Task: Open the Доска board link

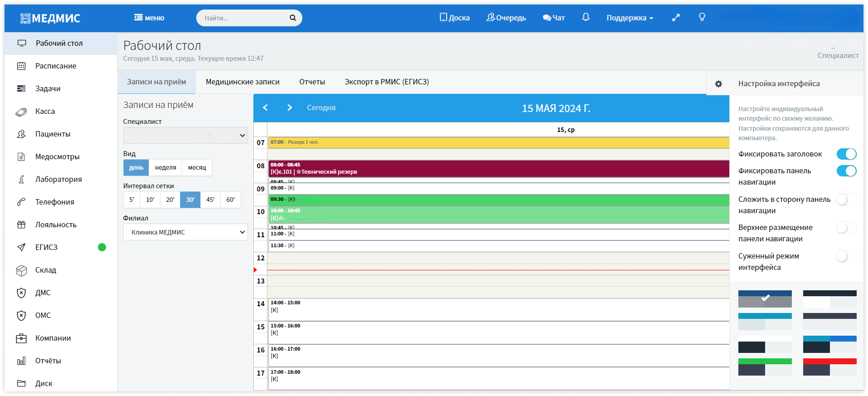Action: click(x=455, y=18)
